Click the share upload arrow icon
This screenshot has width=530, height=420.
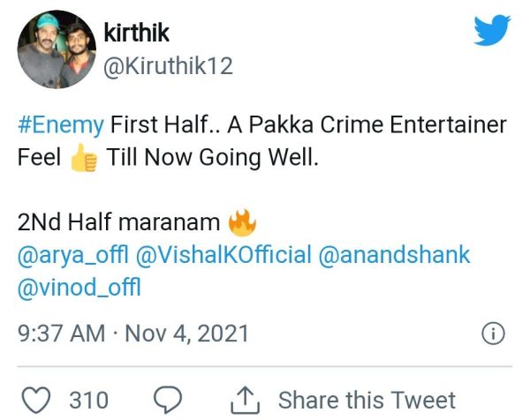[x=246, y=400]
